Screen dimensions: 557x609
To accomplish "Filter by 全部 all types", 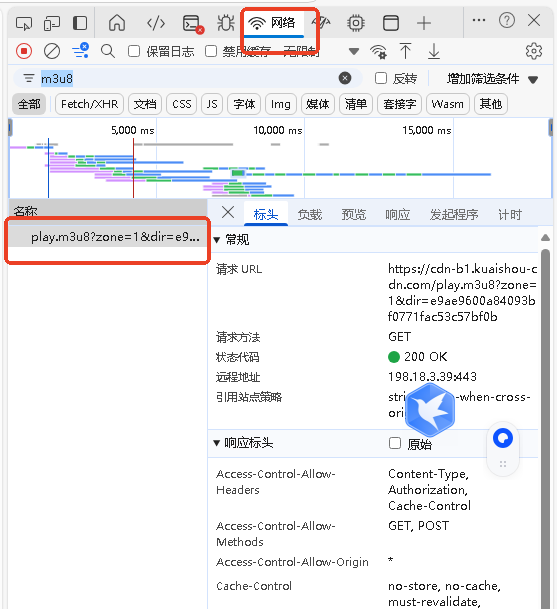I will click(x=29, y=104).
